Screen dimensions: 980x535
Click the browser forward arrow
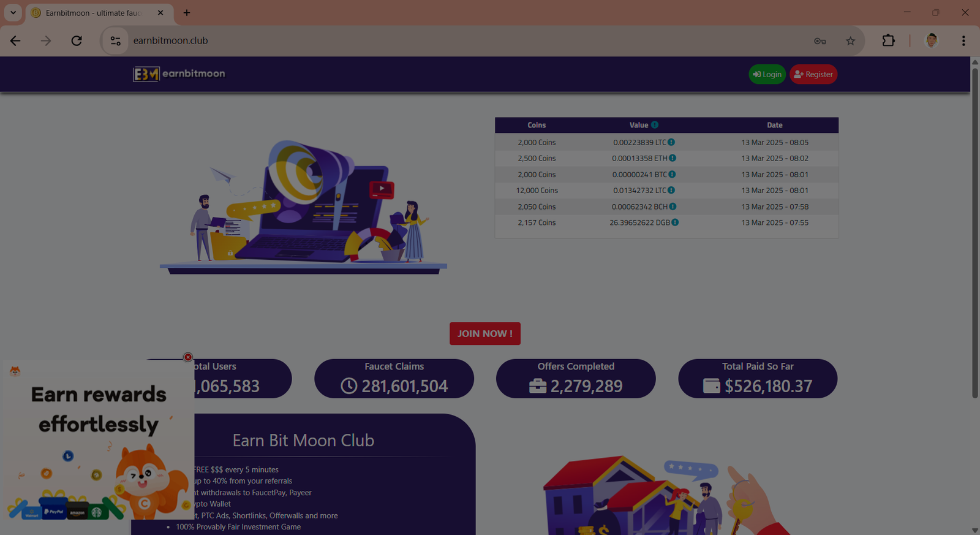point(46,40)
